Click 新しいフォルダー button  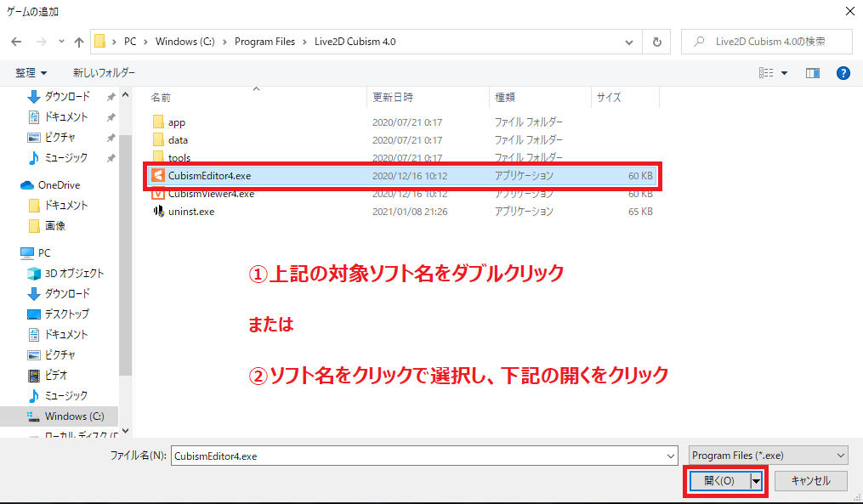pos(104,72)
